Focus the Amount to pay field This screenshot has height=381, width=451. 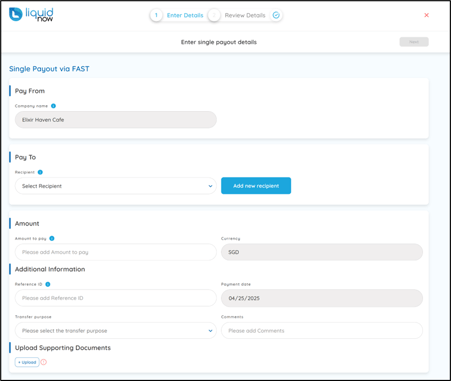coord(116,252)
